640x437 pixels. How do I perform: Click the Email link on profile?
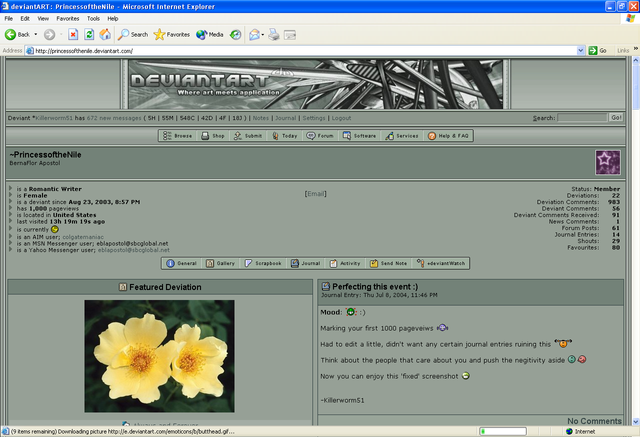(x=316, y=193)
